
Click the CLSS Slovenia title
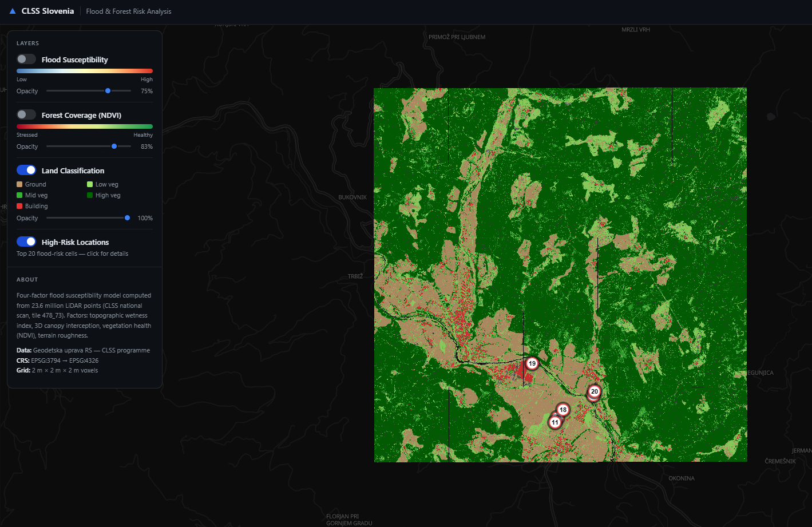click(47, 11)
